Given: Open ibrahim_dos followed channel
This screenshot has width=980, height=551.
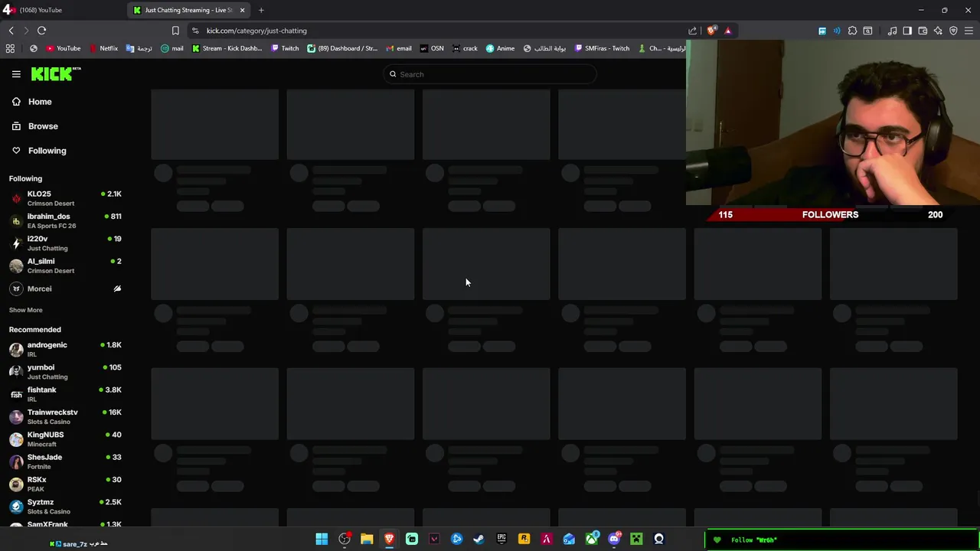Looking at the screenshot, I should [x=65, y=220].
